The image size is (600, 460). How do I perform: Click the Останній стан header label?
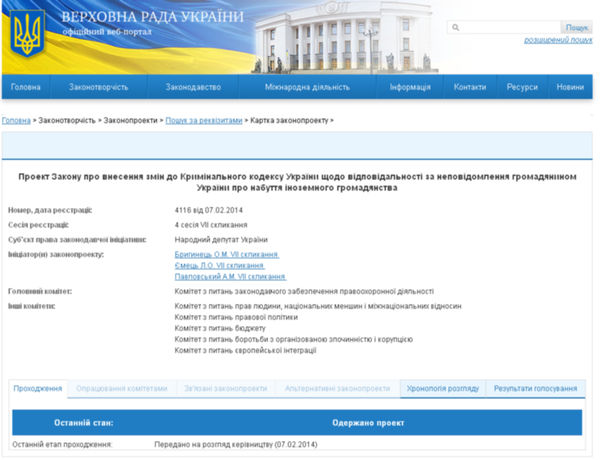(x=84, y=423)
